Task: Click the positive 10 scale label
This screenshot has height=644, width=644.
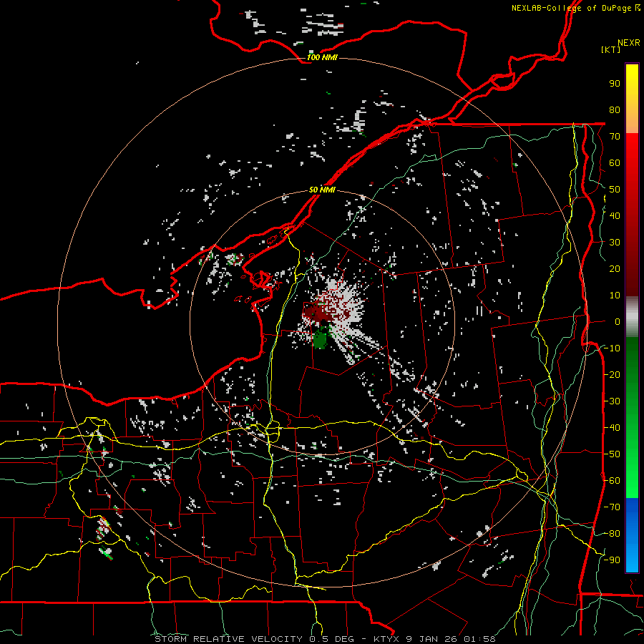Action: [615, 296]
